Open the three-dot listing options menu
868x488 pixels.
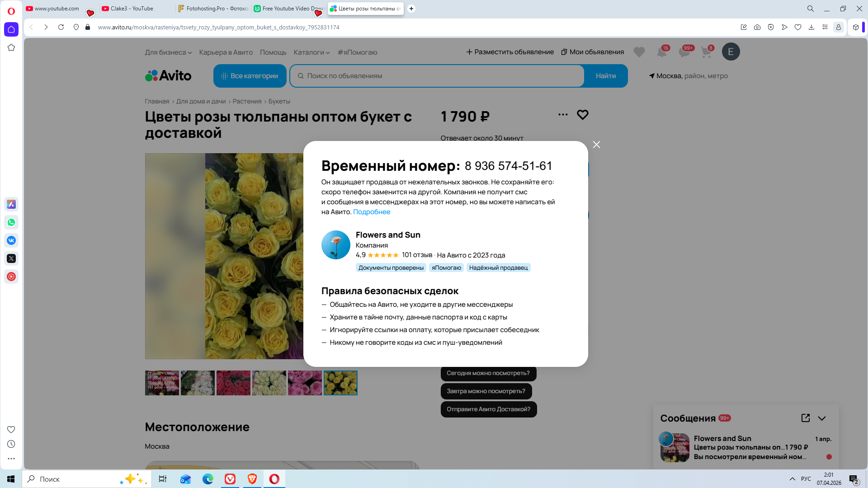click(x=563, y=115)
